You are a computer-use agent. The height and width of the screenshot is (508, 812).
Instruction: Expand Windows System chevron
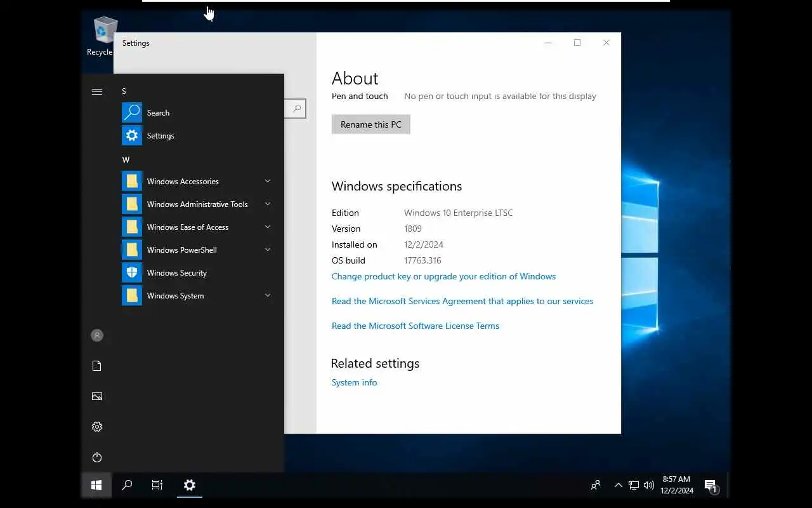268,295
